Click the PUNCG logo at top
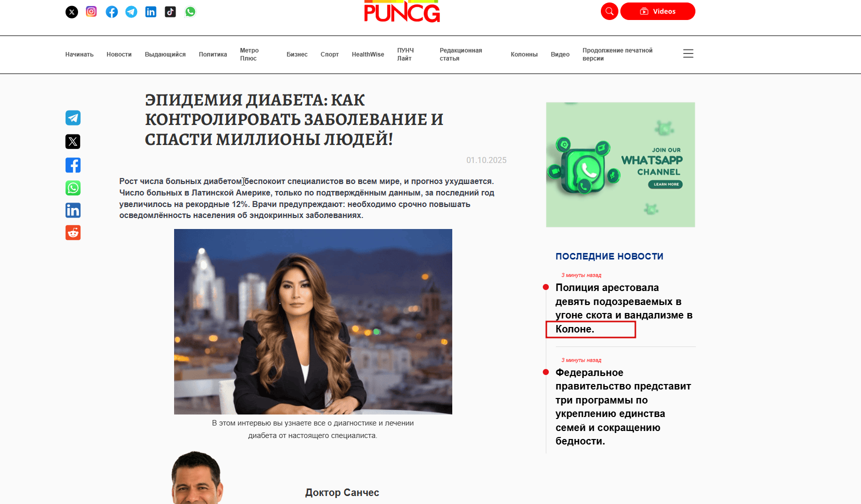This screenshot has width=861, height=504. tap(402, 11)
